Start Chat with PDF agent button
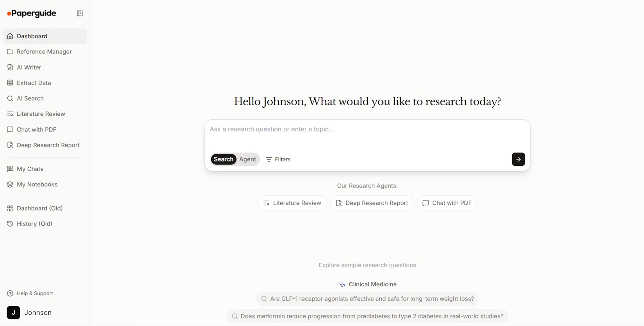The image size is (644, 326). coord(447,203)
